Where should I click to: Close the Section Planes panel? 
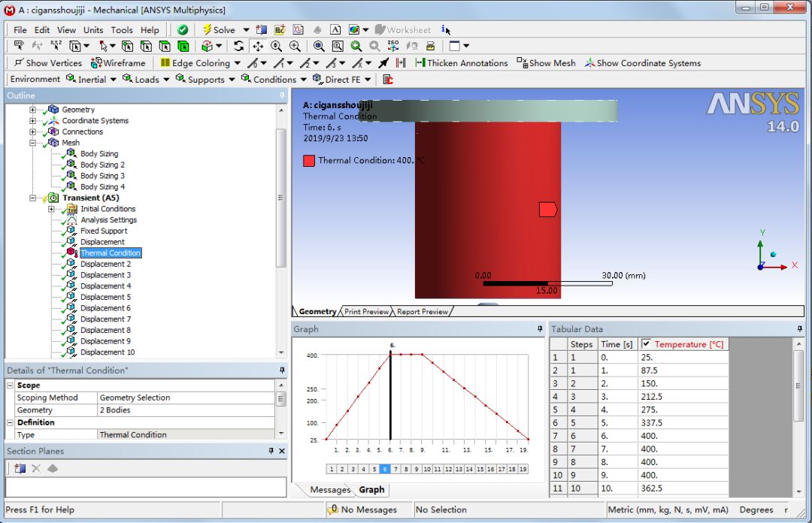[x=282, y=451]
